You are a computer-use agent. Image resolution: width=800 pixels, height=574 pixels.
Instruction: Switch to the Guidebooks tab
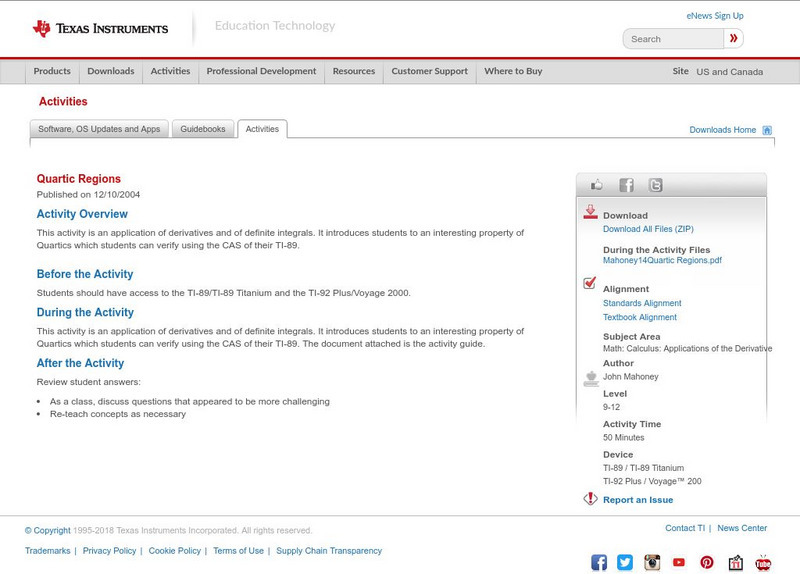(203, 129)
